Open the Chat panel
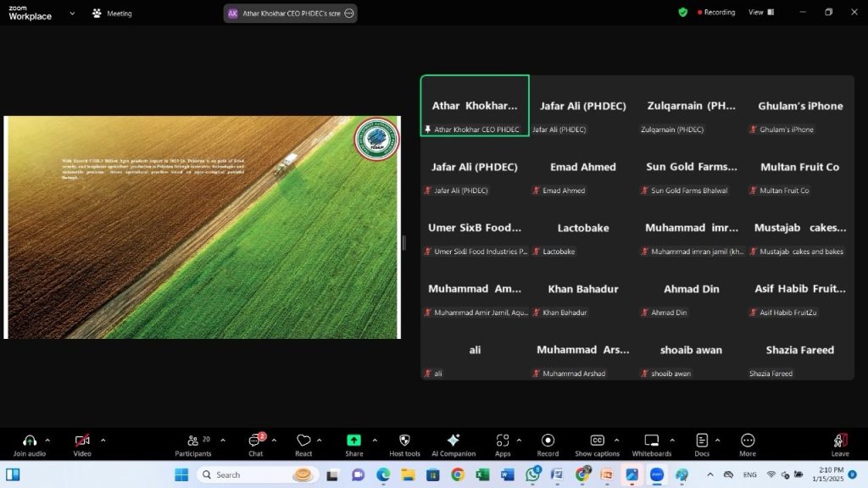The image size is (868, 488). click(255, 441)
